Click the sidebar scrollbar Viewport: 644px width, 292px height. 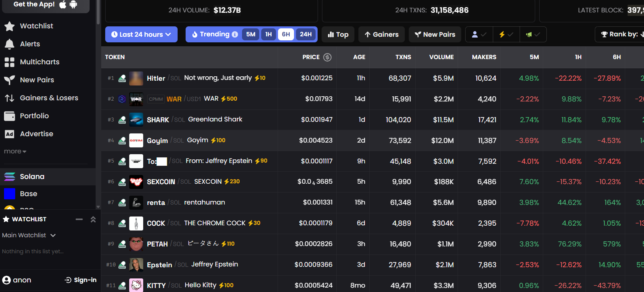(98, 12)
